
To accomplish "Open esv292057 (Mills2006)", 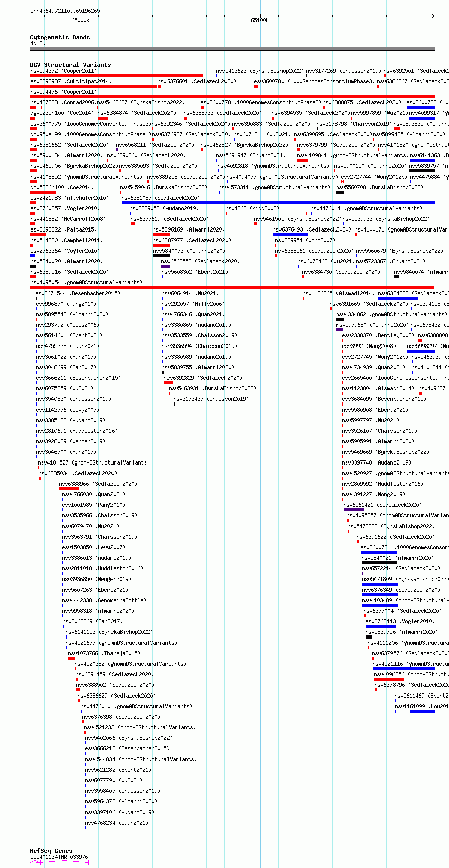I will click(x=193, y=304).
